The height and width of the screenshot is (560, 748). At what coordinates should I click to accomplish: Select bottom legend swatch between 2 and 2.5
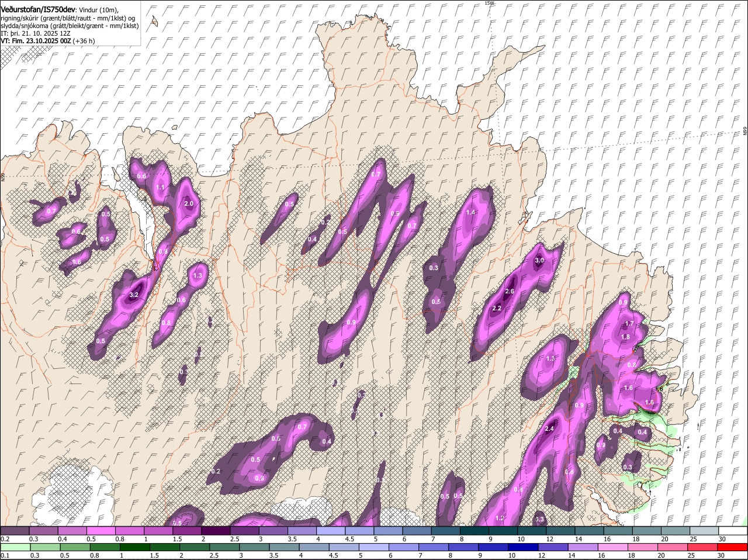[196, 547]
